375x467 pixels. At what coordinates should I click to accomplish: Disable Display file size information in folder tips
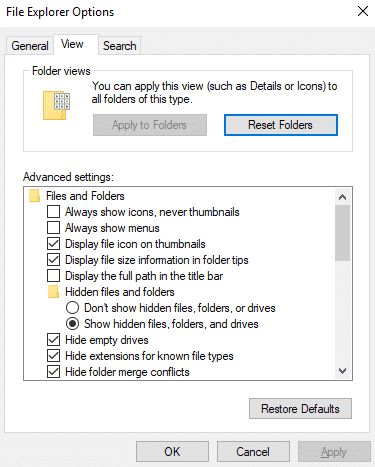(x=53, y=260)
